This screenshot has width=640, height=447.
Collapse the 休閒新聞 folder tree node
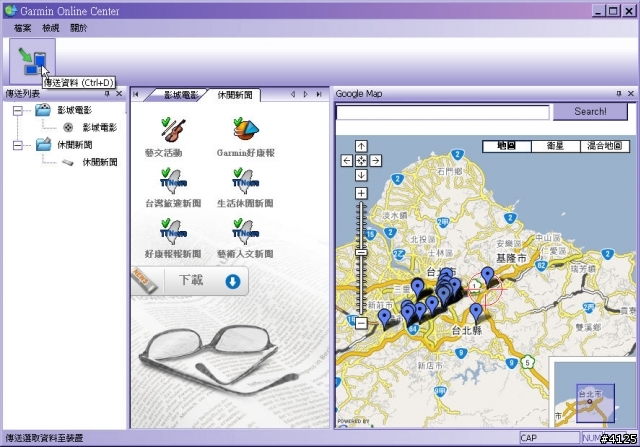pyautogui.click(x=18, y=145)
